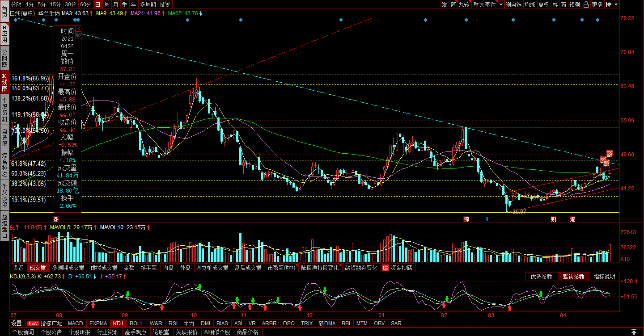
Task: Click the X10 volume scale indicator
Action: point(625,259)
